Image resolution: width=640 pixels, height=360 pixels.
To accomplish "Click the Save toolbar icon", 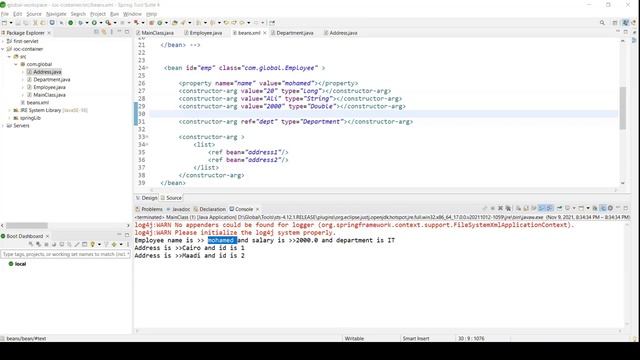I will [x=18, y=23].
